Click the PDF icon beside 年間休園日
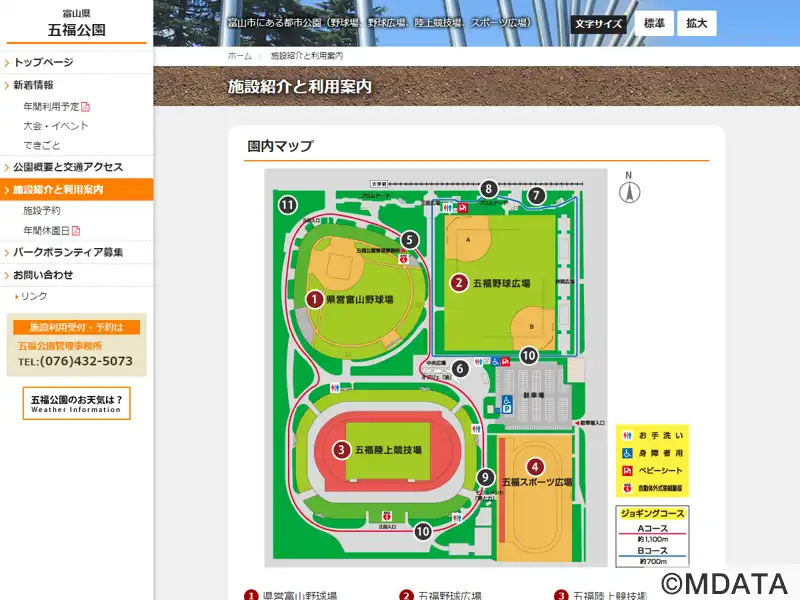This screenshot has height=600, width=800. coord(76,231)
